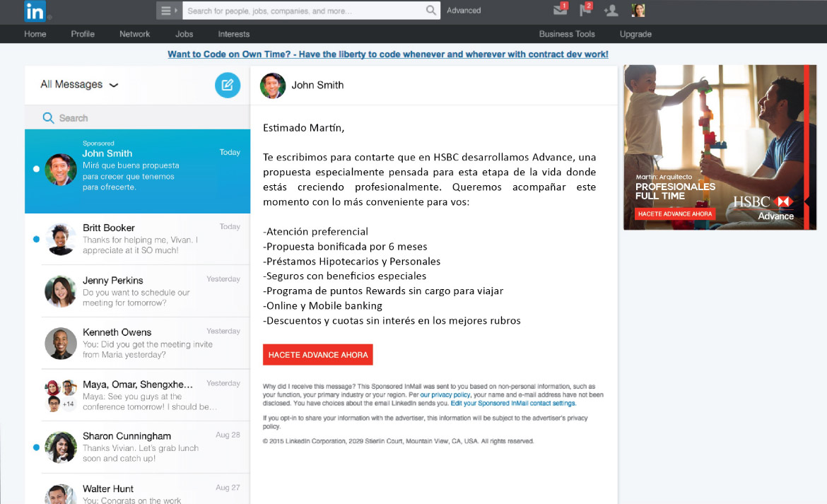Open the Profile menu

83,34
